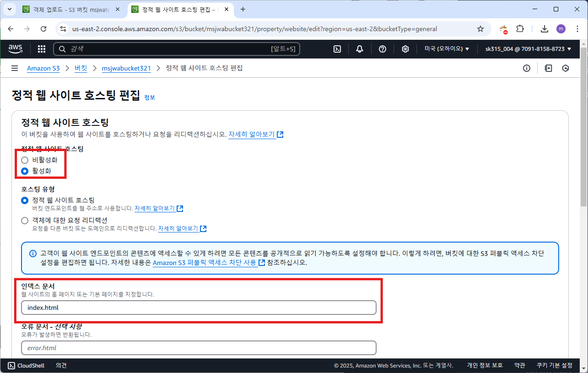Open the notifications bell
The height and width of the screenshot is (373, 588).
click(360, 49)
